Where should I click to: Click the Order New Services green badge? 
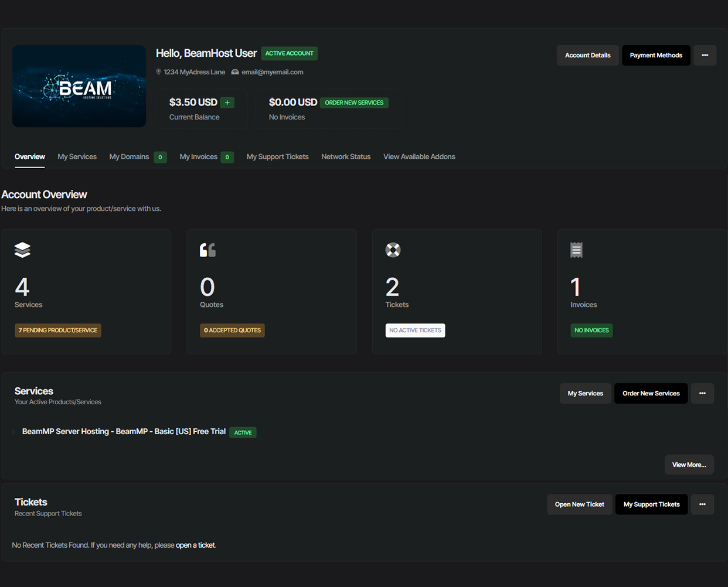click(x=354, y=103)
